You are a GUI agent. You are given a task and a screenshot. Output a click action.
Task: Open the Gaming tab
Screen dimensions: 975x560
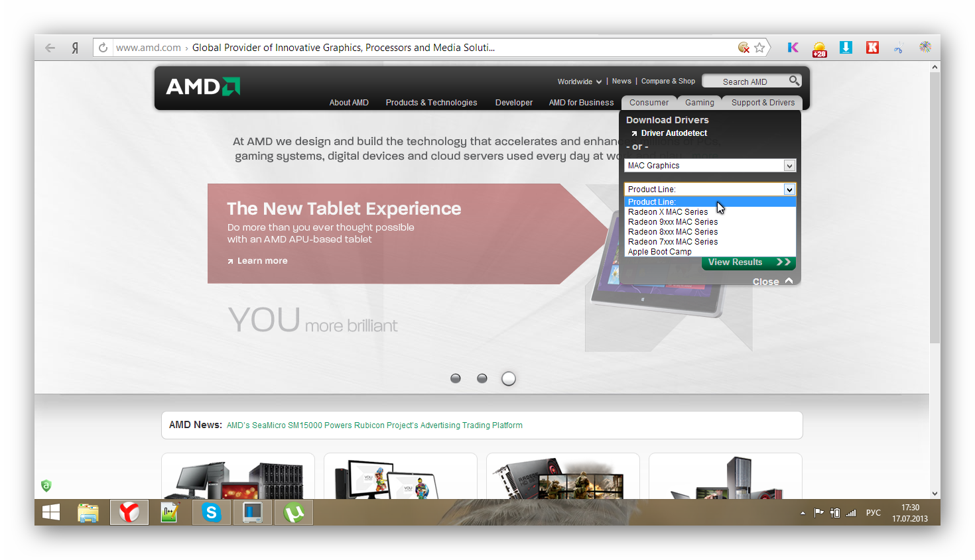pyautogui.click(x=699, y=103)
